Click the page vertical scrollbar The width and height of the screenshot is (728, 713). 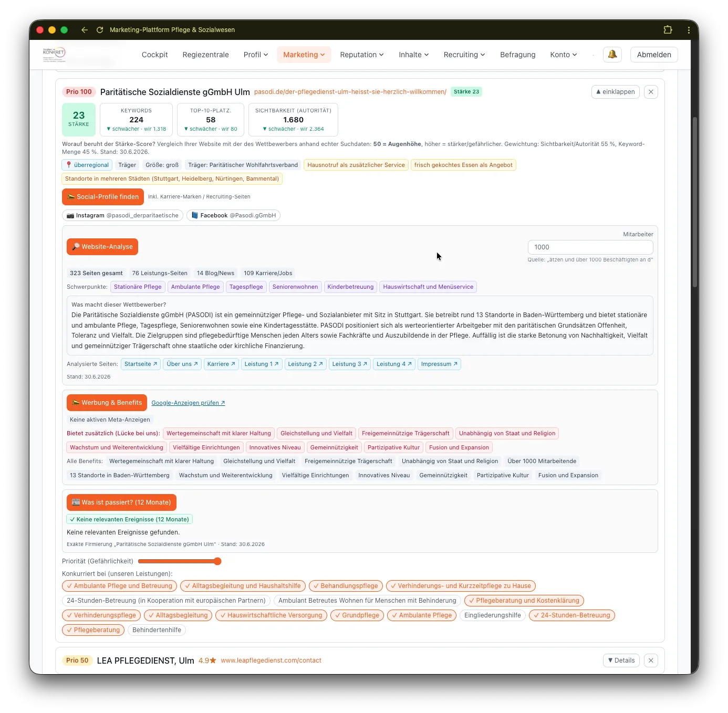[x=694, y=202]
